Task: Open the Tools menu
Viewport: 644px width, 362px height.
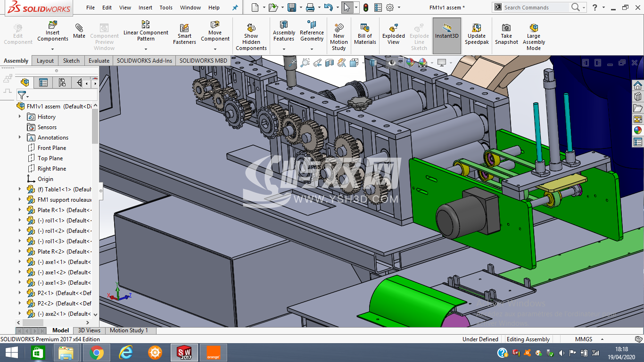Action: (x=166, y=8)
